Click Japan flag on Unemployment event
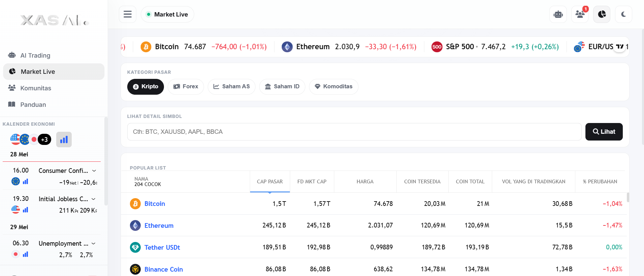The width and height of the screenshot is (644, 276). [16, 254]
